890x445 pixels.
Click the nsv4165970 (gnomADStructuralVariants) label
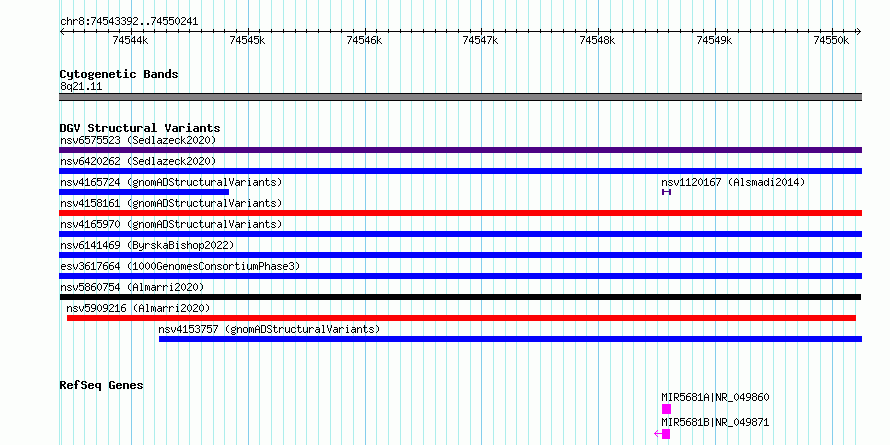[171, 224]
